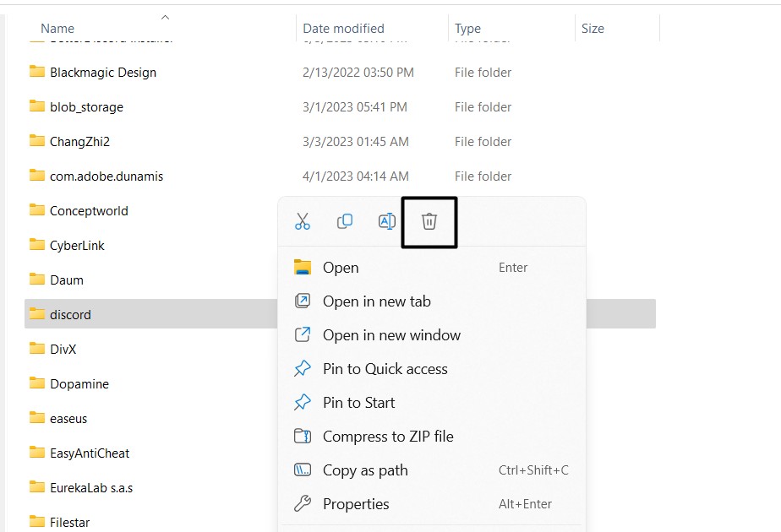Select Open in the context menu
Screen dimensions: 781x532
click(341, 268)
